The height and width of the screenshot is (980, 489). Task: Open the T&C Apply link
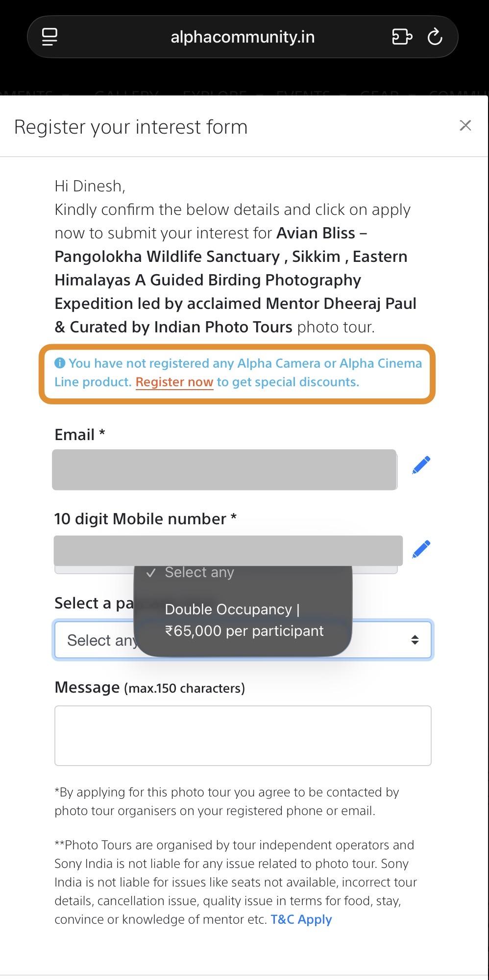[301, 919]
